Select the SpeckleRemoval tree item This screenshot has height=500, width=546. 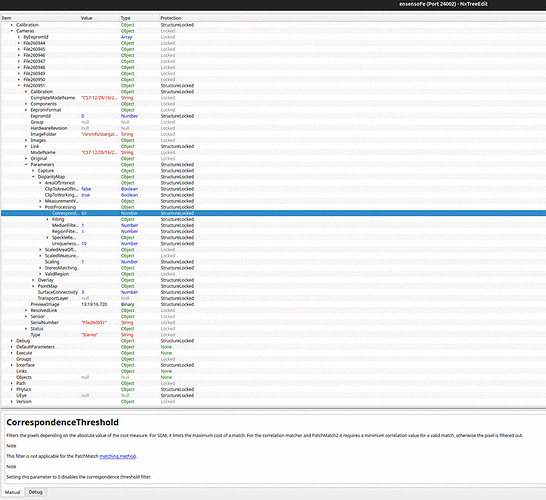(64, 237)
